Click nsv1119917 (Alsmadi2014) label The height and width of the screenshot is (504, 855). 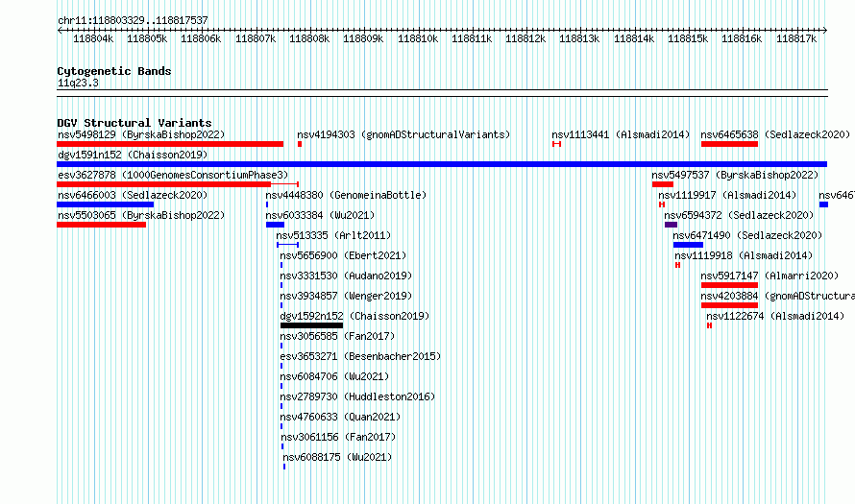pos(727,195)
